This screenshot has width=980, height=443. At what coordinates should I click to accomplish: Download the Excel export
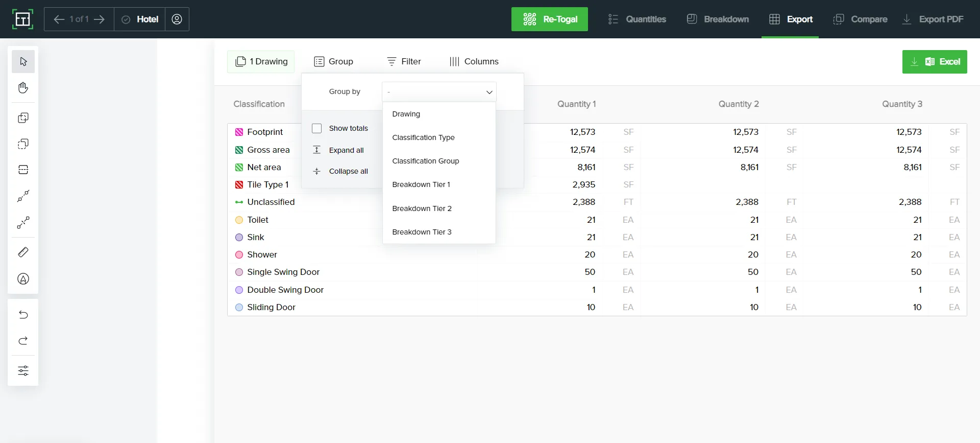[x=935, y=62]
